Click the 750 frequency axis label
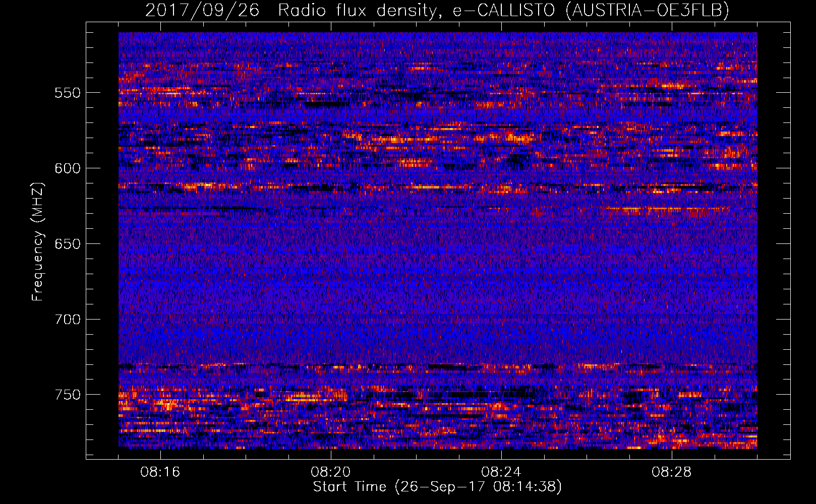 pyautogui.click(x=68, y=395)
